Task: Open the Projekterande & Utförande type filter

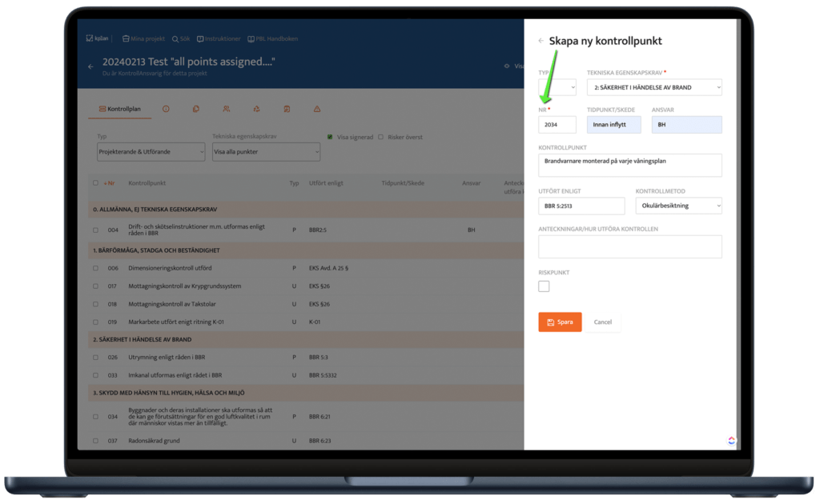Action: pyautogui.click(x=151, y=152)
